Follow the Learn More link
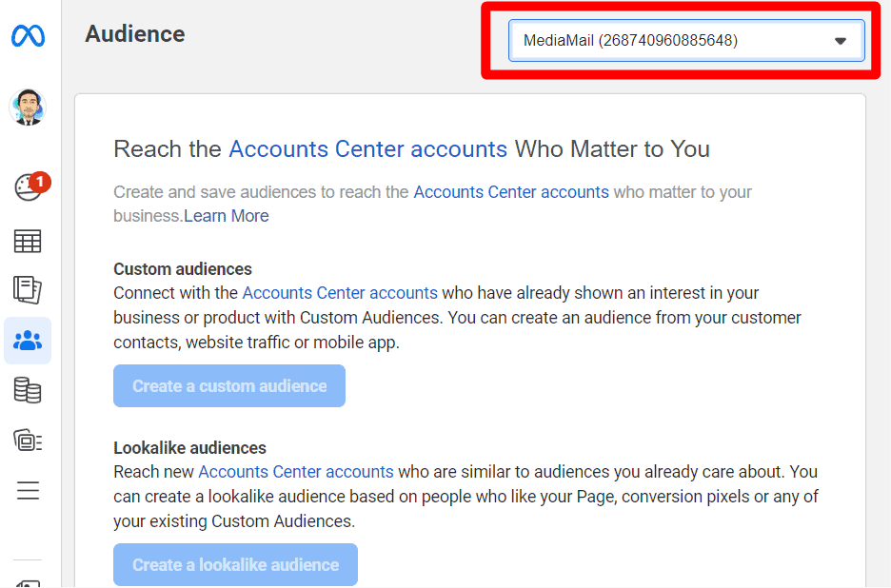 coord(227,216)
